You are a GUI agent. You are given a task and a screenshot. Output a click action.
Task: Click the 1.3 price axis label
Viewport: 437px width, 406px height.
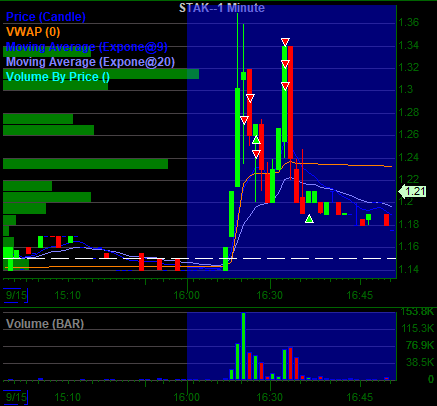click(406, 89)
